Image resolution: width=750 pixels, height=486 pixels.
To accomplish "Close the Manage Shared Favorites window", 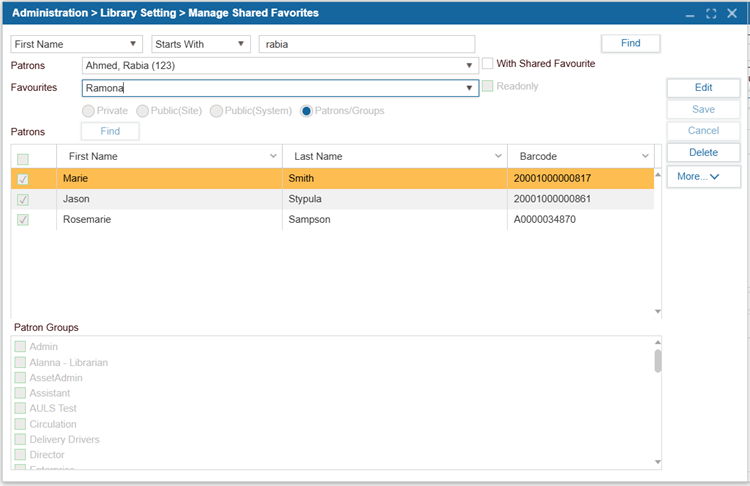I will [732, 13].
